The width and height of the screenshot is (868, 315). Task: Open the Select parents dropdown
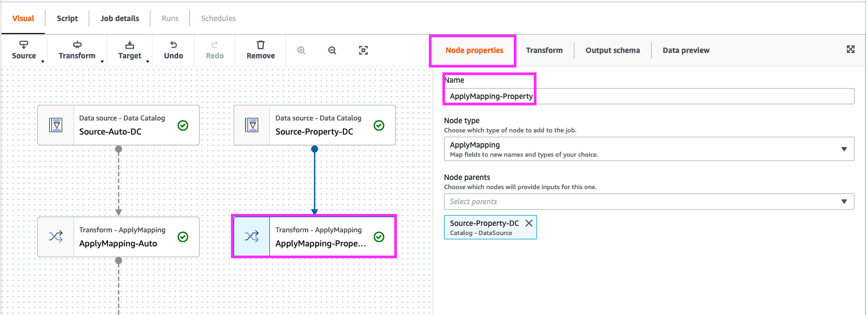(648, 202)
